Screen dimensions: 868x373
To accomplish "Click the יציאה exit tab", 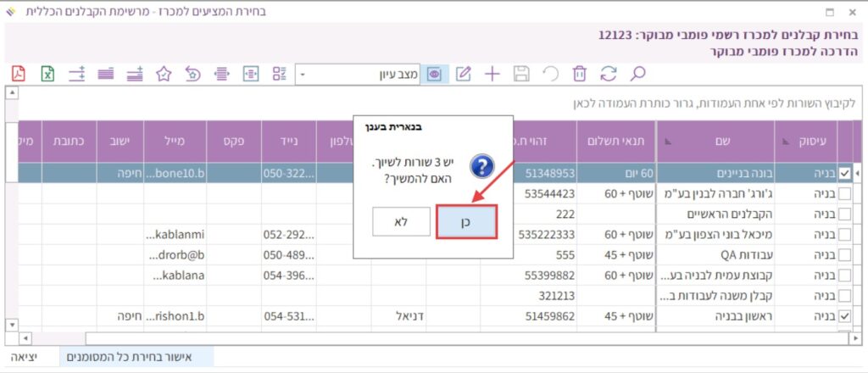I will pos(25,358).
